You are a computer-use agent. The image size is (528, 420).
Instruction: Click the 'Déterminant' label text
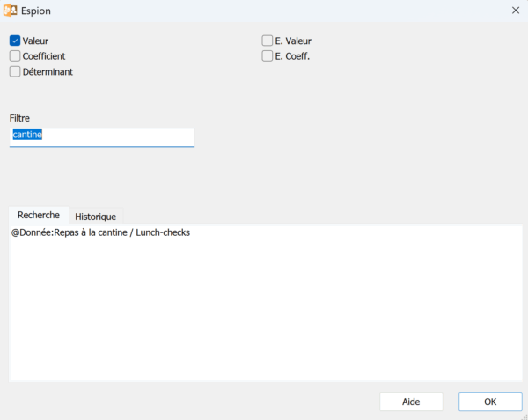48,72
